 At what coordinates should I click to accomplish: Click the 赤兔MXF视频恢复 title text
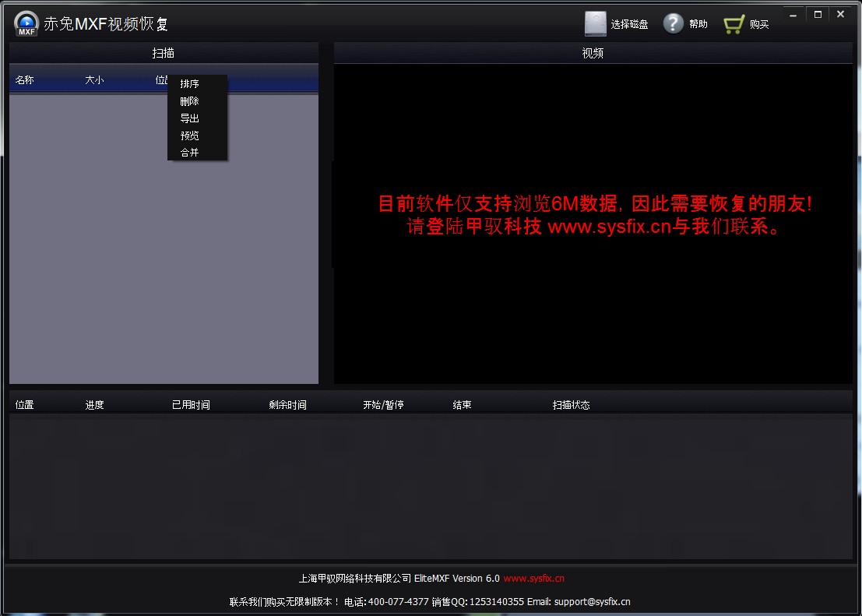point(106,24)
